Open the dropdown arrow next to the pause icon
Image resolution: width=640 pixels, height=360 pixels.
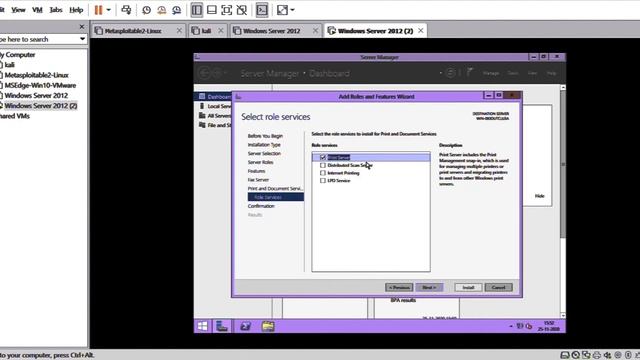(109, 10)
